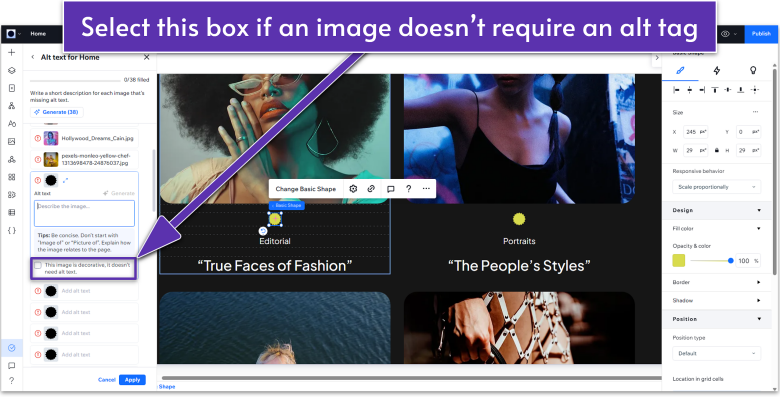
Task: Click the "True Faces of Fashion" heading
Action: (x=275, y=266)
